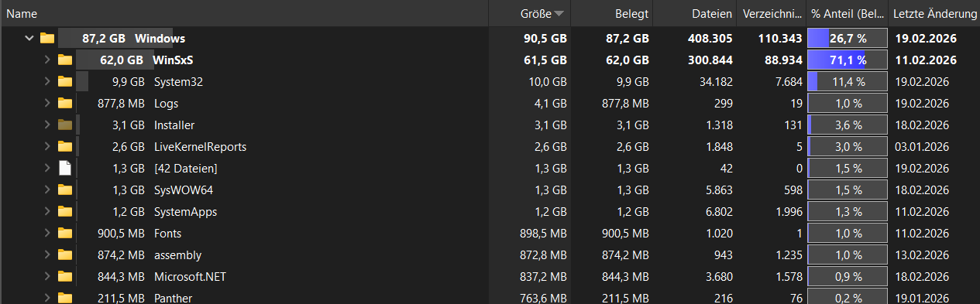Click the Microsoft.NET folder icon
The height and width of the screenshot is (304, 980).
tap(64, 276)
